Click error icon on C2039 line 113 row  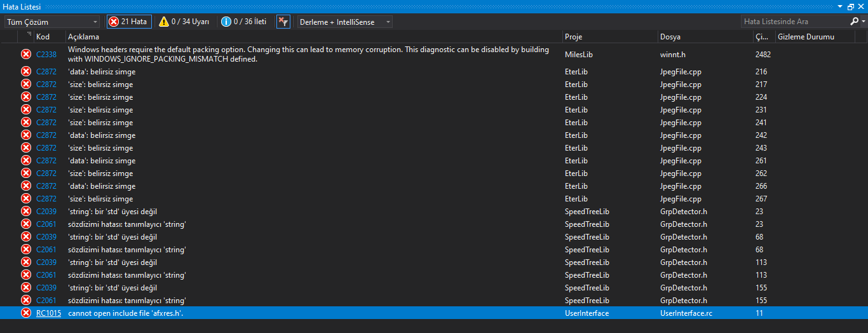click(26, 262)
